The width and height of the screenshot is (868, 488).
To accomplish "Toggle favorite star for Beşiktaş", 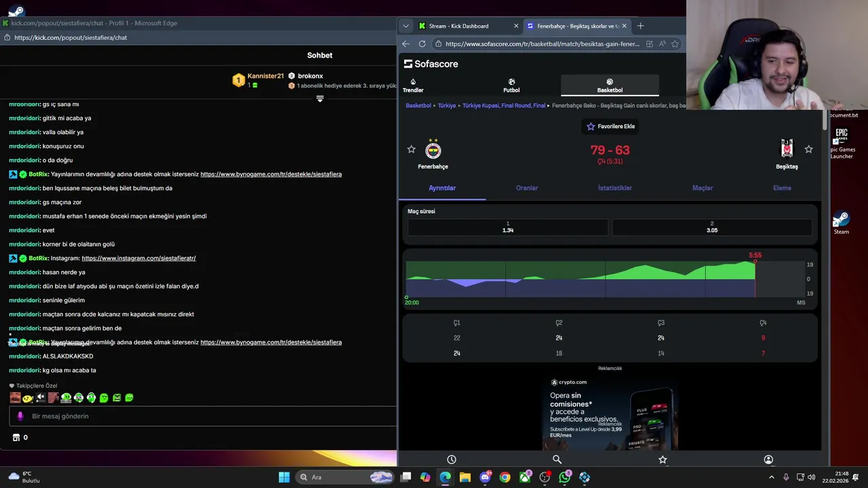I will pyautogui.click(x=808, y=149).
